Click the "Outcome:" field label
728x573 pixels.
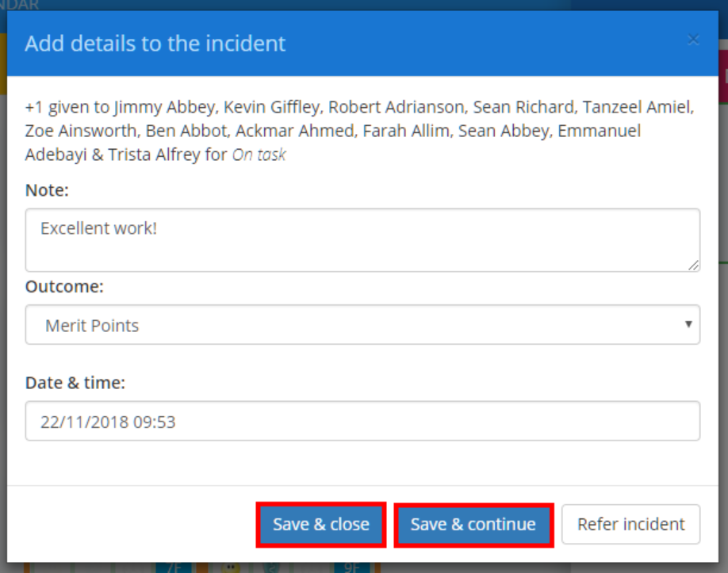click(x=64, y=286)
